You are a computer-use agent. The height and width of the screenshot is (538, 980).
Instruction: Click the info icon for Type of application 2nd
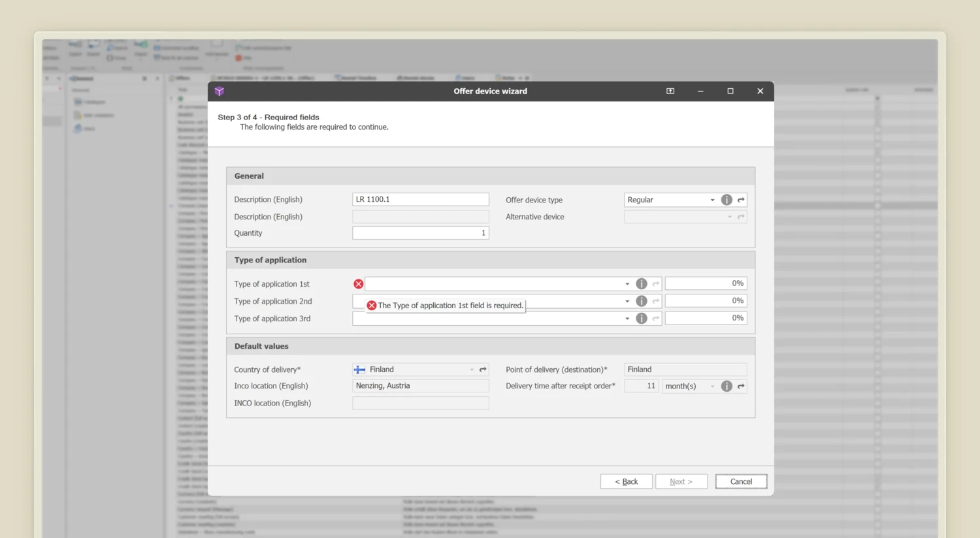click(642, 301)
